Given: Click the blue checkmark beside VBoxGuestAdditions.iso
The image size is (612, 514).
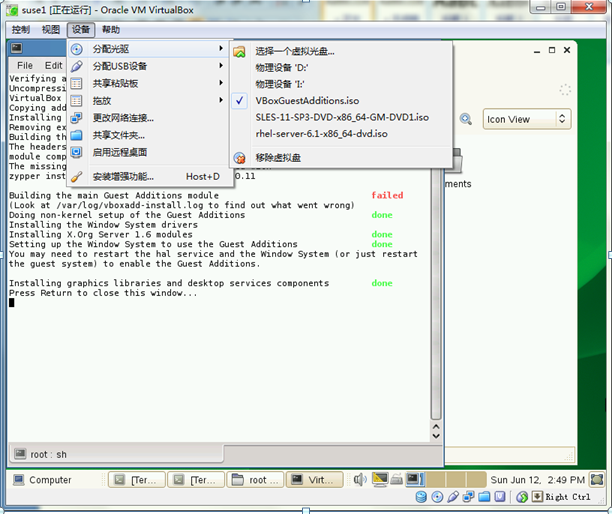Looking at the screenshot, I should (240, 101).
